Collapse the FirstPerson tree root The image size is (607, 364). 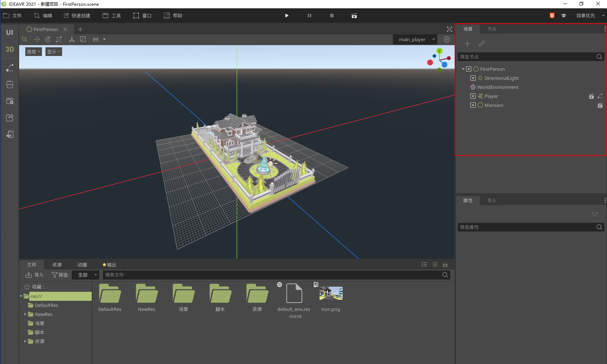(463, 69)
